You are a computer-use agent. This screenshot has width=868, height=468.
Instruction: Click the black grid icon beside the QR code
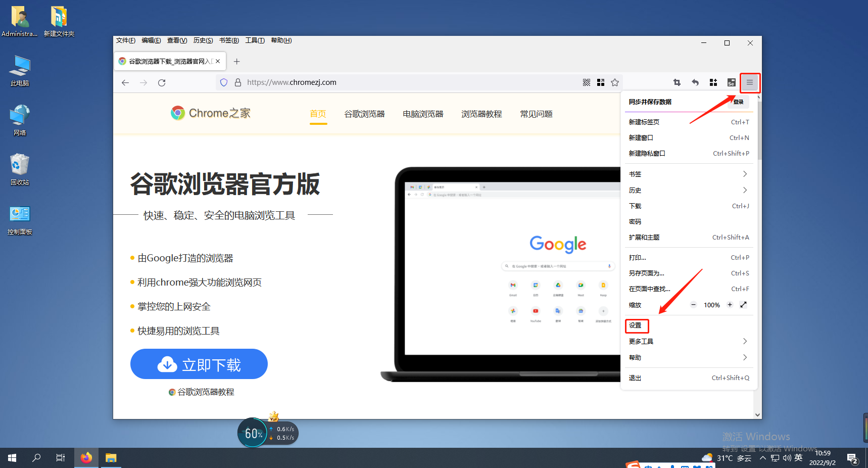(601, 82)
